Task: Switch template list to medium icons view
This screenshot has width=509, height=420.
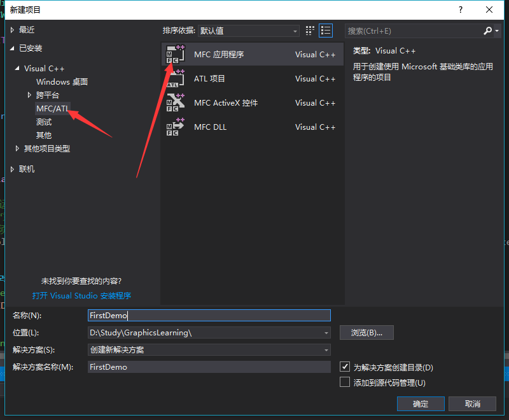Action: click(x=309, y=30)
